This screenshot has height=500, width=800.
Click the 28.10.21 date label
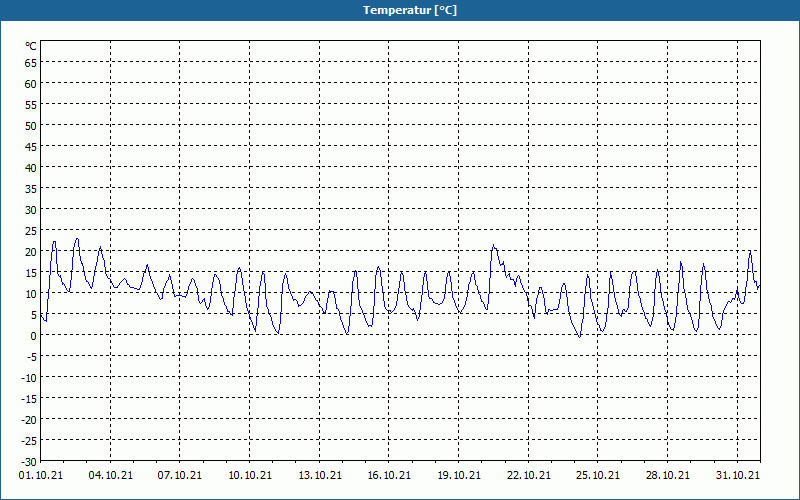tap(667, 475)
